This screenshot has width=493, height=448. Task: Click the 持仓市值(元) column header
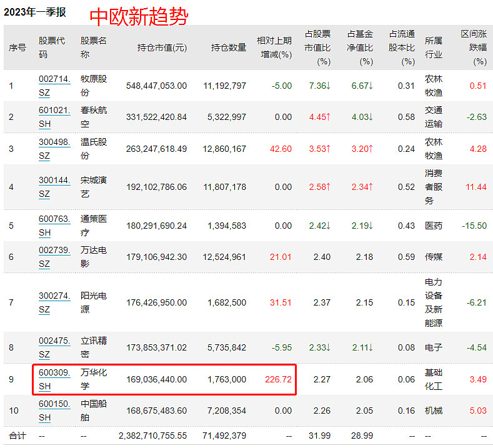point(162,47)
